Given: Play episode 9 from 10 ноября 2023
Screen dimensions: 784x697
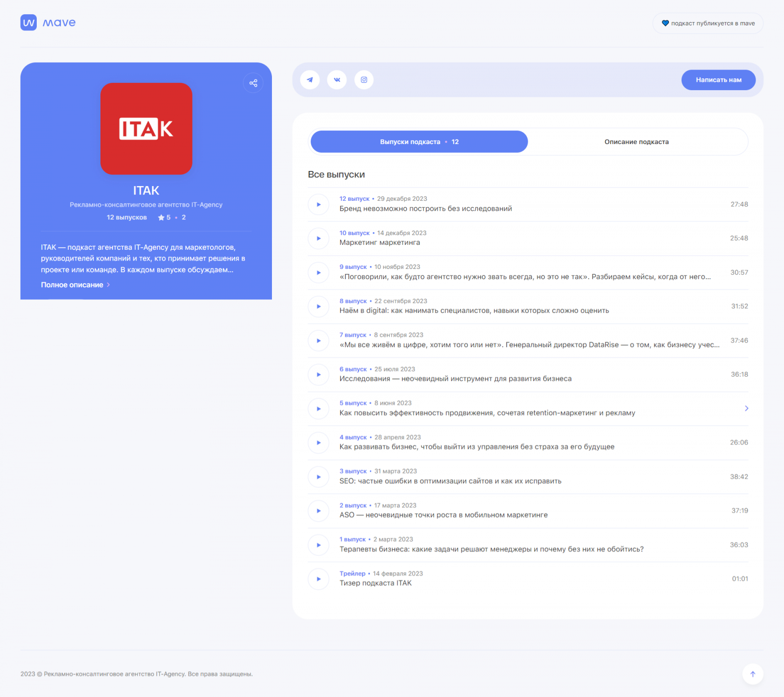Looking at the screenshot, I should pyautogui.click(x=318, y=272).
